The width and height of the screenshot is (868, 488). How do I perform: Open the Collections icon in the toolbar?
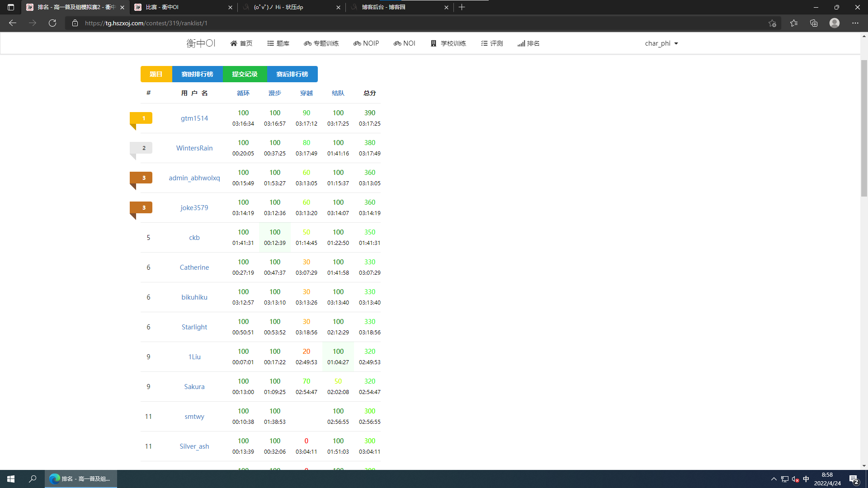pos(814,23)
